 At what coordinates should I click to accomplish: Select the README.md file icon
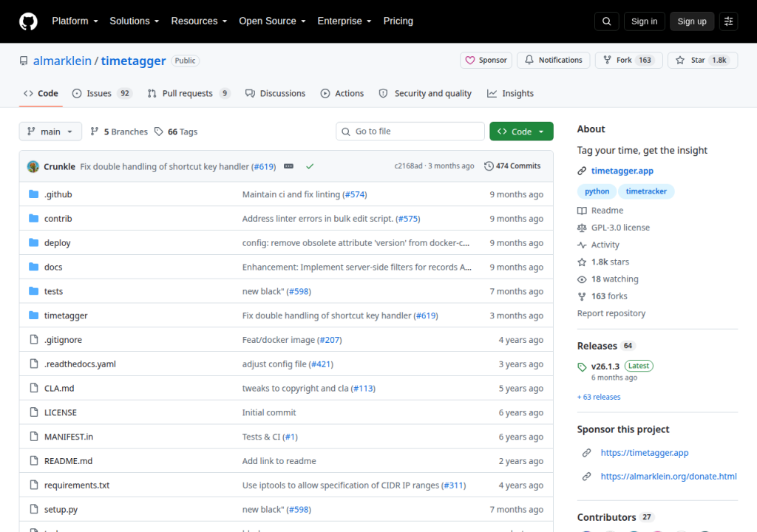[x=33, y=460]
